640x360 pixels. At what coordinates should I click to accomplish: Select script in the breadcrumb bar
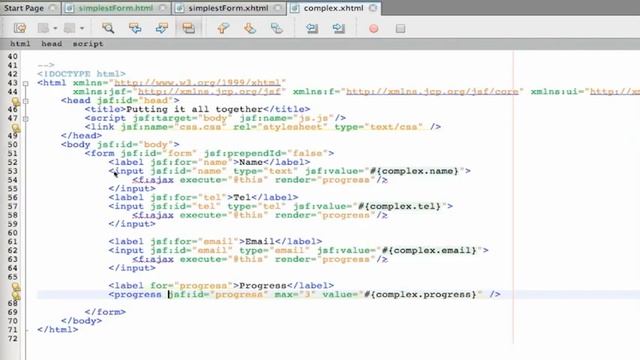click(88, 44)
